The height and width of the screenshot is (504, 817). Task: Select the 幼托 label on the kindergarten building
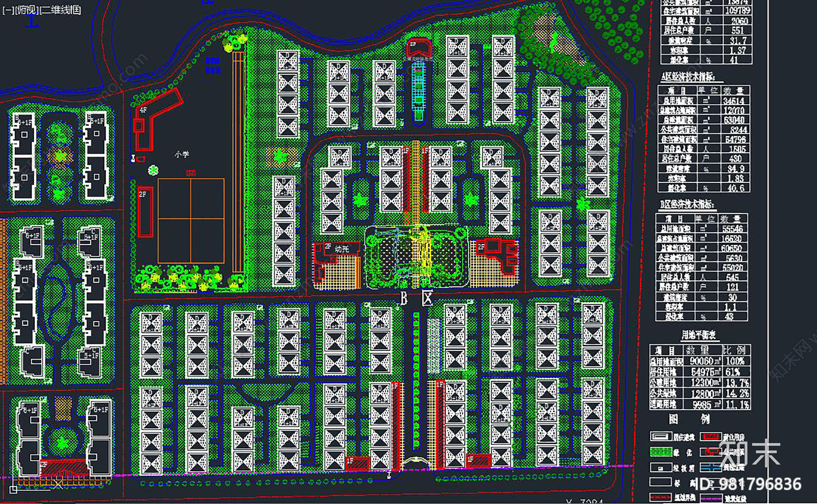click(x=342, y=249)
